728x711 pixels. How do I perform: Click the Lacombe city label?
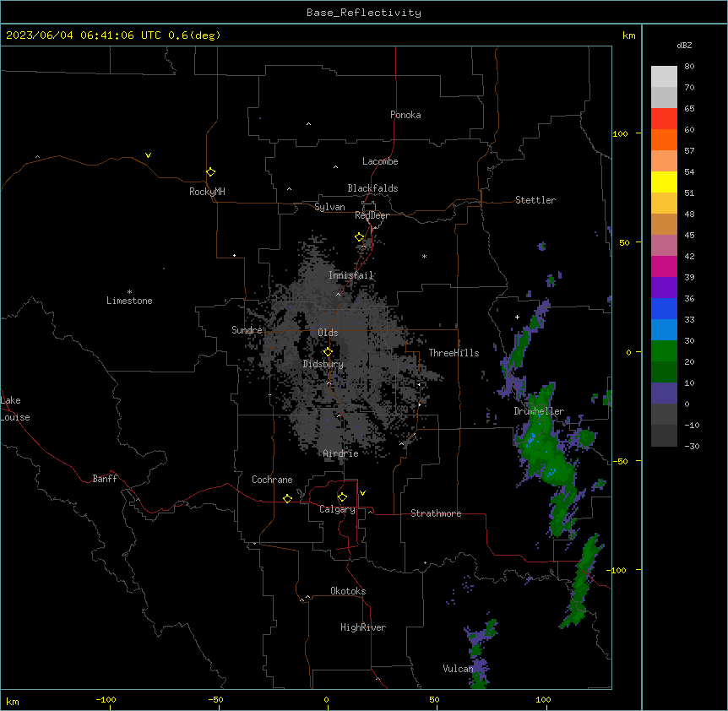(x=380, y=161)
